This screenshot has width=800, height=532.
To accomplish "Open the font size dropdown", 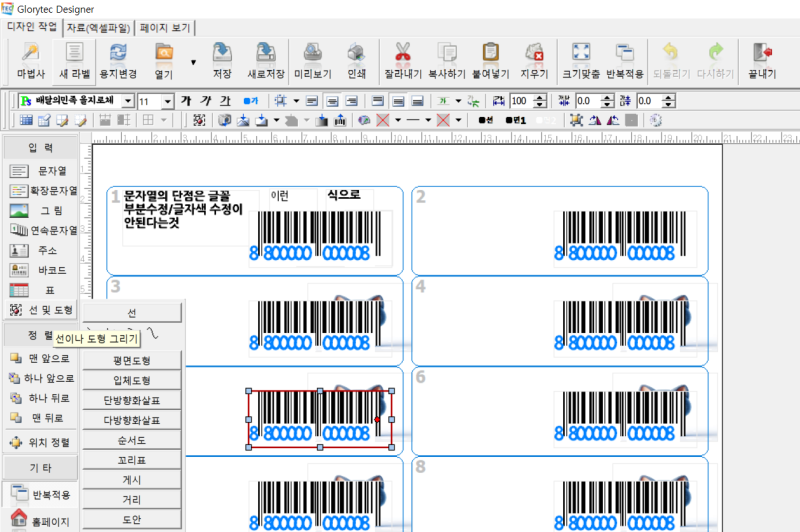I will point(167,101).
